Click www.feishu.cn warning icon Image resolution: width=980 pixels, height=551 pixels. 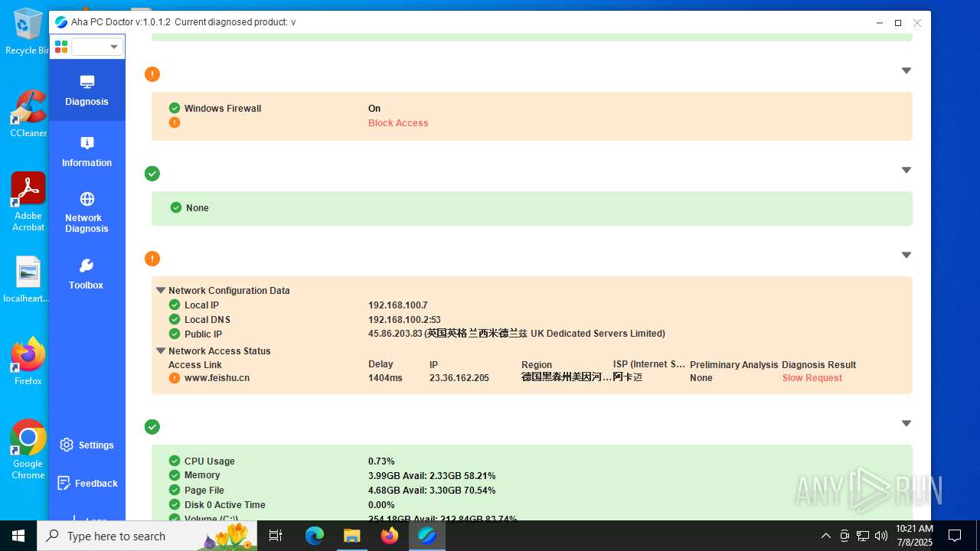[x=175, y=378]
